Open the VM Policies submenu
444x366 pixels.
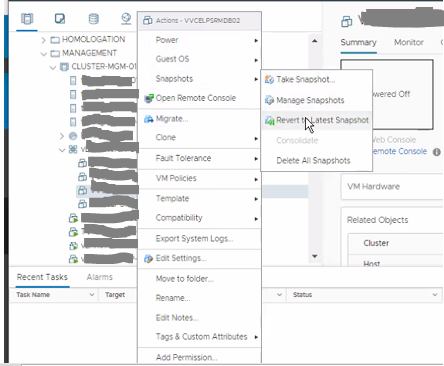point(199,179)
